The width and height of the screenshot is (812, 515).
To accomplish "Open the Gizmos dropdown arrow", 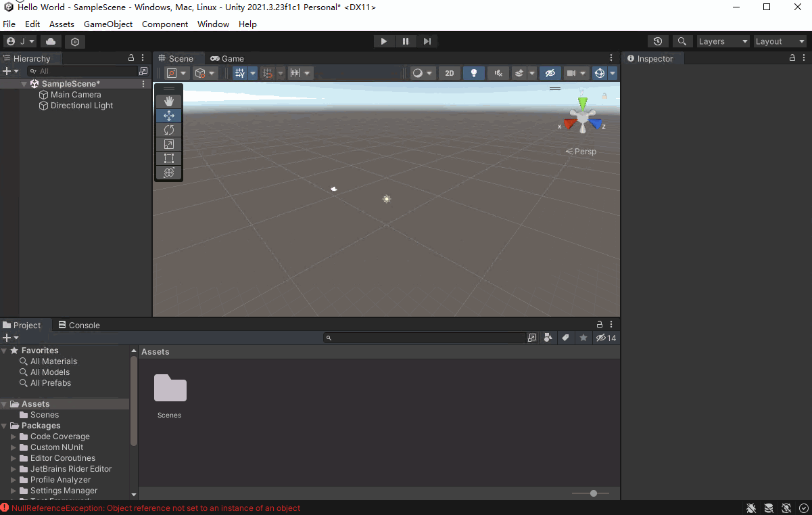I will pos(613,73).
